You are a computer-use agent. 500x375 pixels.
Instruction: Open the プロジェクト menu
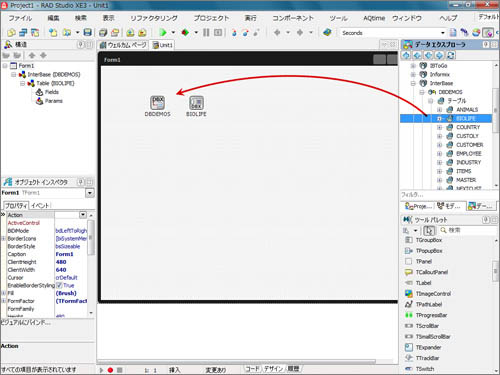(211, 18)
